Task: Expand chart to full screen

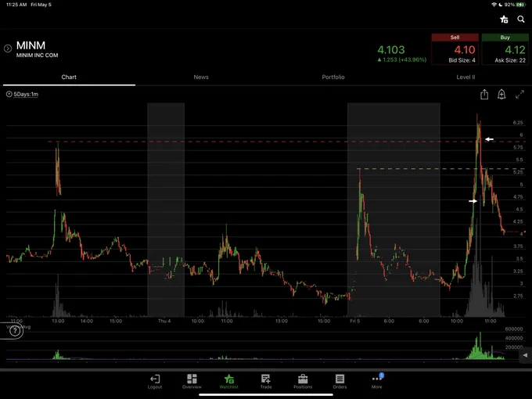Action: point(519,95)
